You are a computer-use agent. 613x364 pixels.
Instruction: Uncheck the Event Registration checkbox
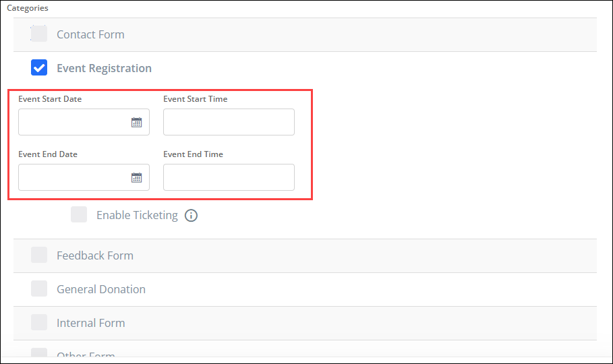39,67
